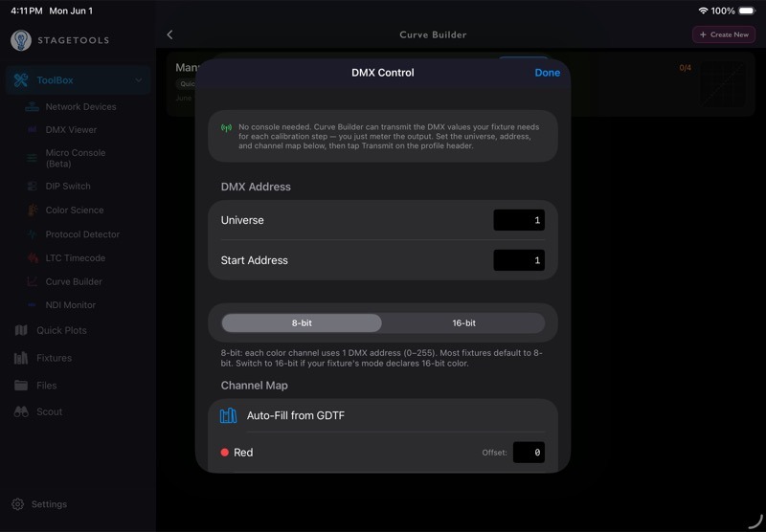This screenshot has width=766, height=532.
Task: Click the Channel Map section heading
Action: coord(254,386)
